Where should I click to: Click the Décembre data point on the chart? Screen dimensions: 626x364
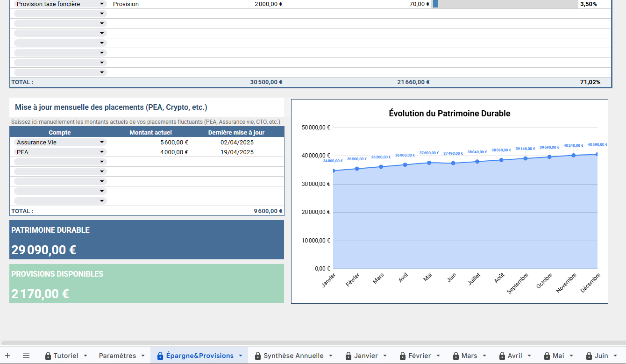coord(597,154)
